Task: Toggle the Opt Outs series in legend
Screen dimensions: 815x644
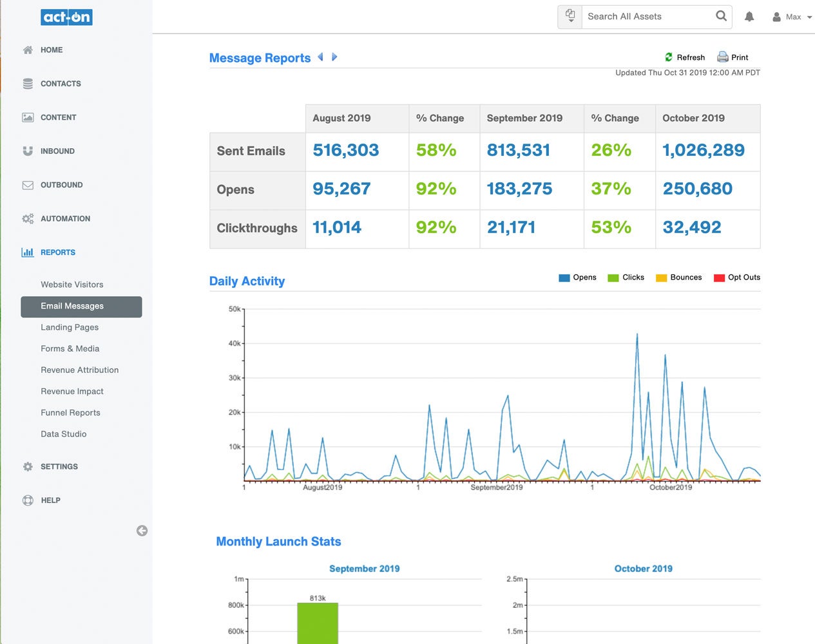Action: click(x=737, y=278)
